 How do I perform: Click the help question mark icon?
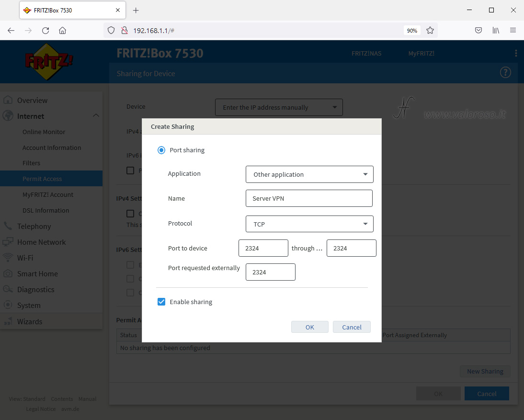pos(505,72)
